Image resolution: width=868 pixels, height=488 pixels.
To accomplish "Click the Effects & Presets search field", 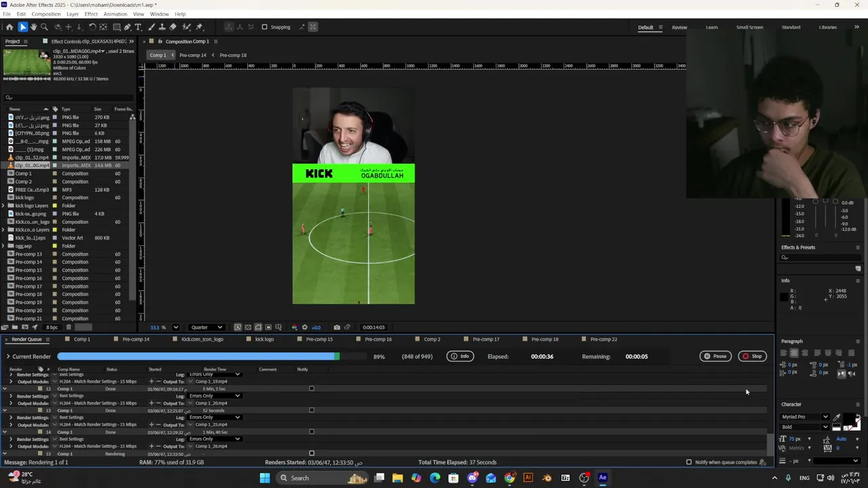I will (820, 258).
